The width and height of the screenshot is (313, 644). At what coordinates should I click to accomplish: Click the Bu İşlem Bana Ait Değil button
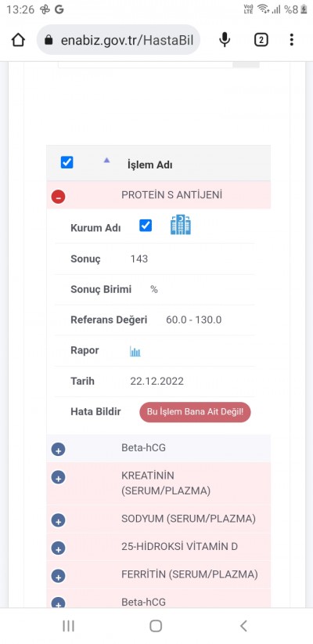tap(195, 412)
